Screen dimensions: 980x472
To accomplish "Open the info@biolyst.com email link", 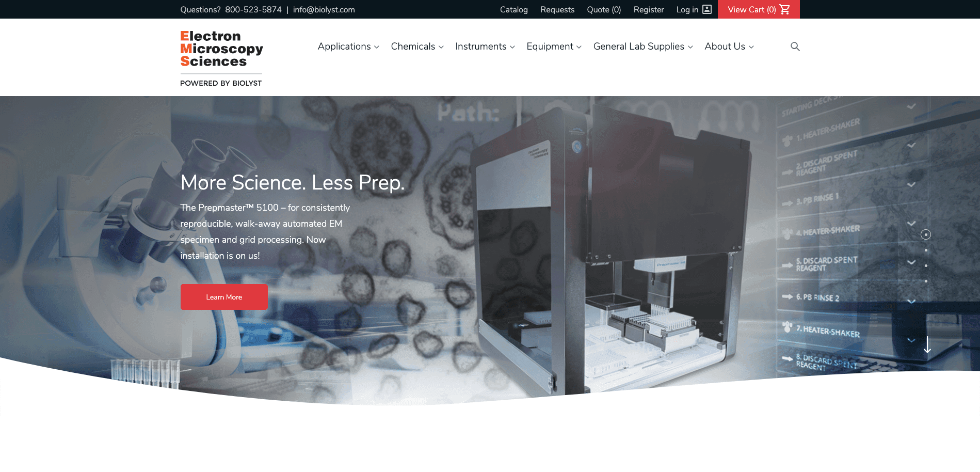I will (x=324, y=9).
